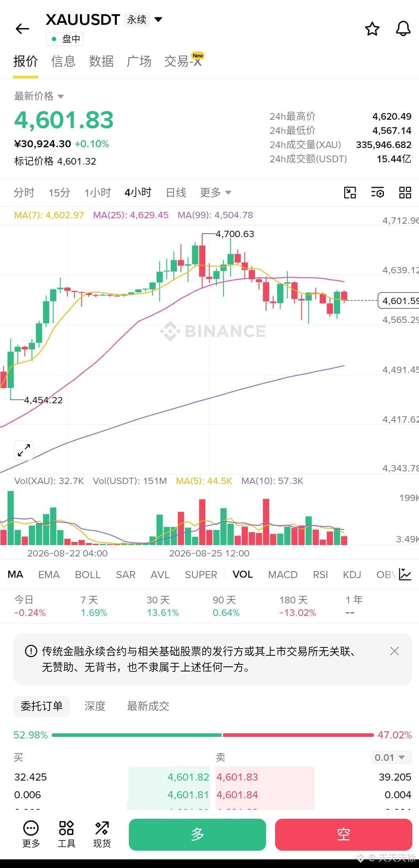
Task: Select the 日线 chart interval
Action: click(x=176, y=193)
